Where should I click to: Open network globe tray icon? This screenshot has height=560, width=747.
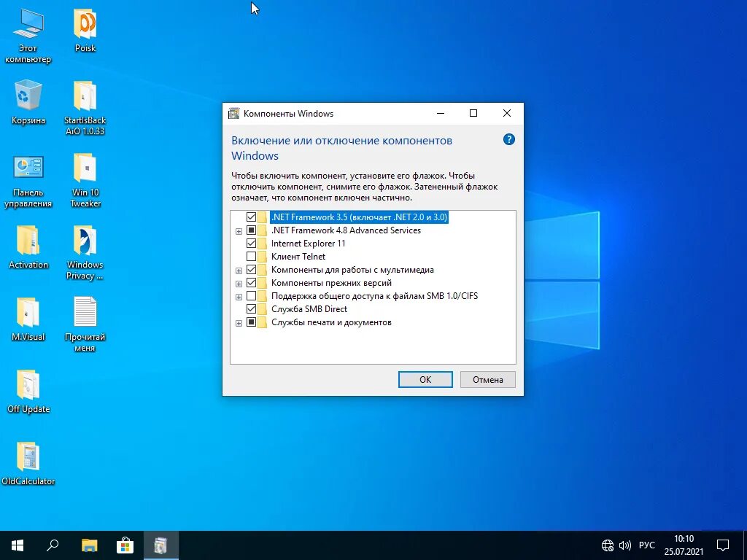click(x=608, y=545)
